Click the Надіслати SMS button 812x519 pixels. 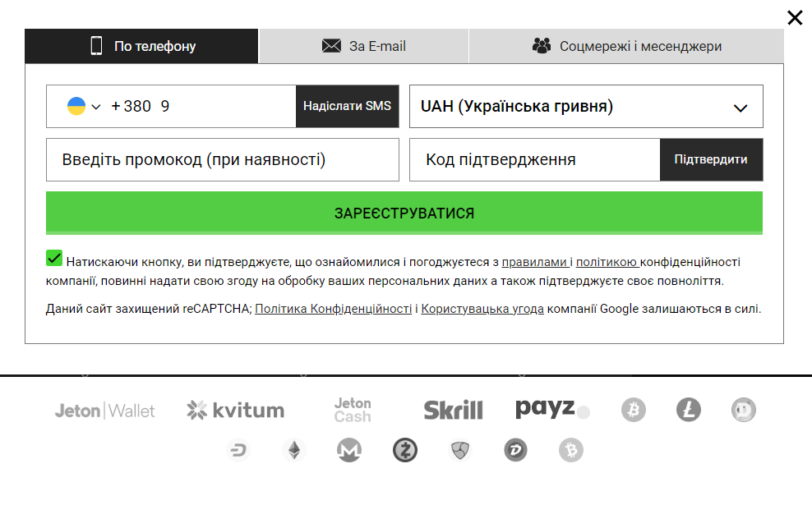tap(348, 106)
